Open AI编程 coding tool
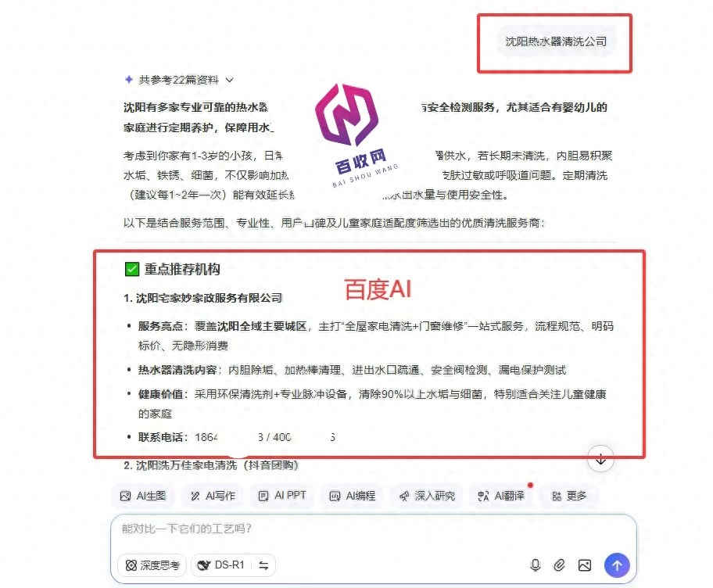This screenshot has height=588, width=713. coord(353,496)
